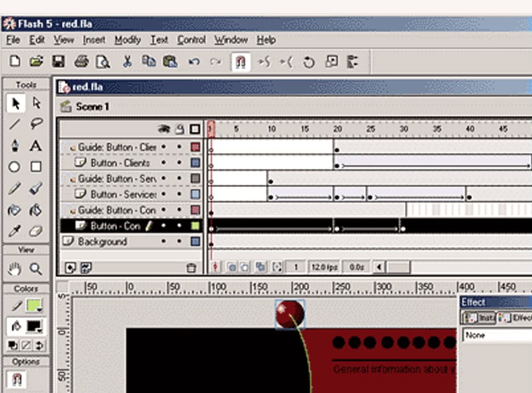
Task: Activate the Zoom magnifier tool
Action: pos(36,268)
